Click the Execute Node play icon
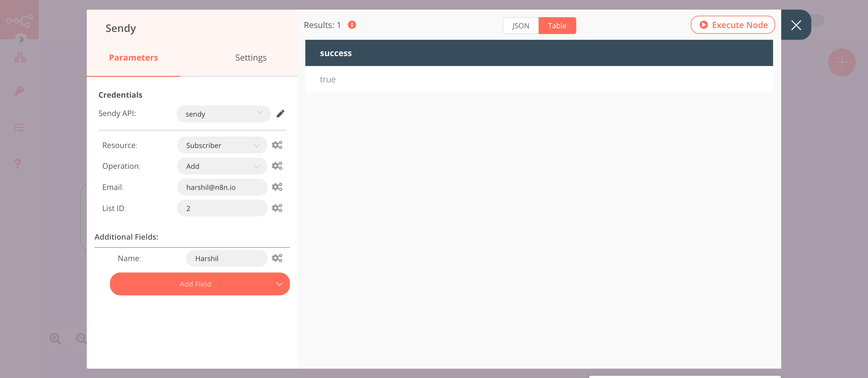Viewport: 868px width, 378px height. (x=703, y=24)
